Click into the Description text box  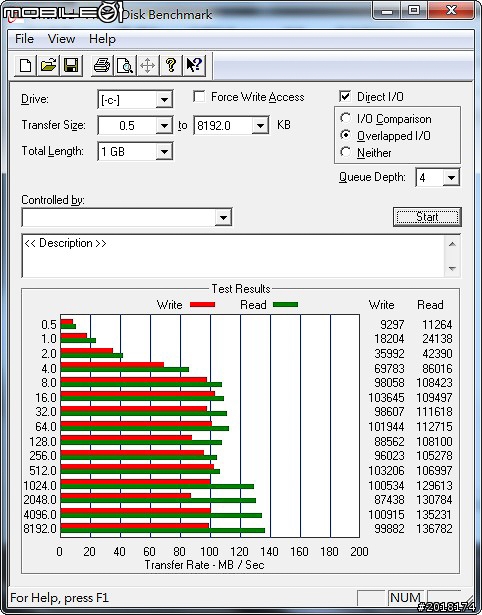pos(233,255)
